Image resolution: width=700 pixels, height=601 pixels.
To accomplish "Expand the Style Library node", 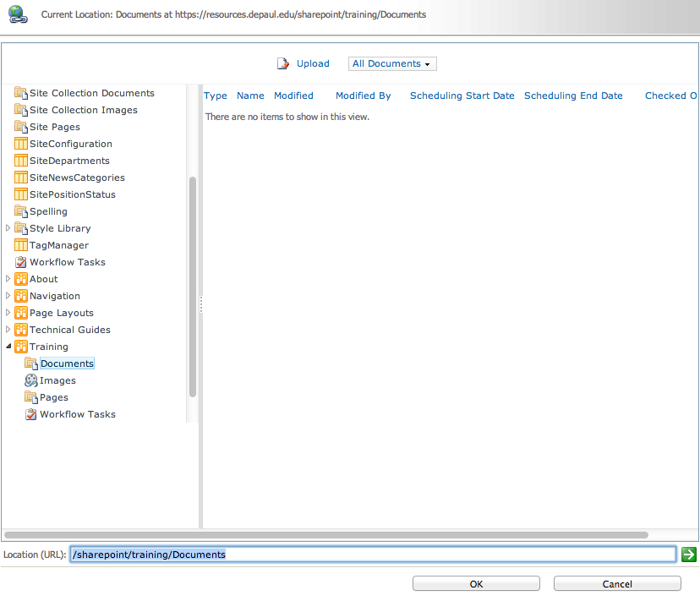I will pyautogui.click(x=8, y=228).
